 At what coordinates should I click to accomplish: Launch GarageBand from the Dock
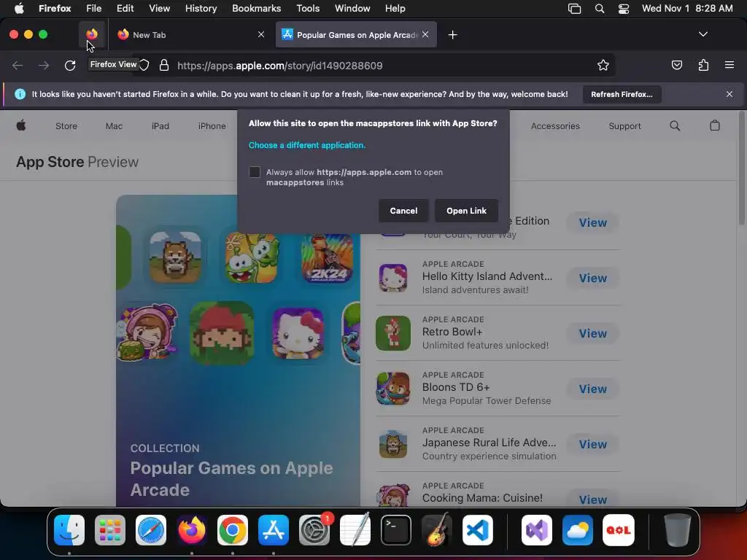point(437,530)
